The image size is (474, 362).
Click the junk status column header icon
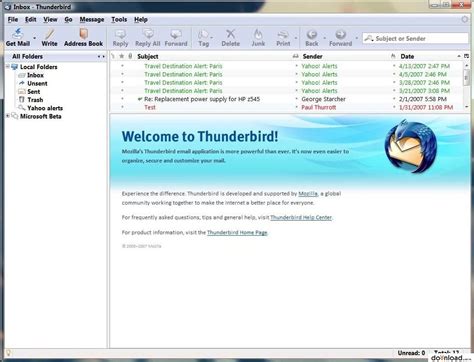click(x=393, y=56)
